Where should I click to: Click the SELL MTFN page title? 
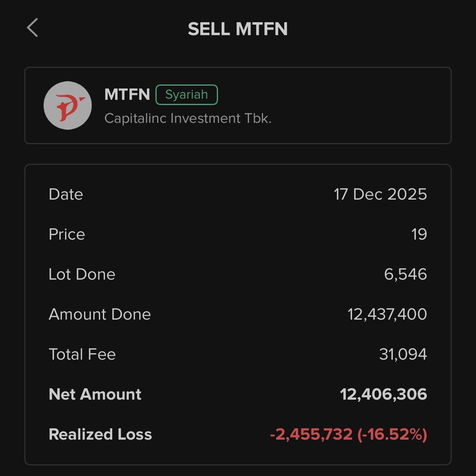tap(238, 29)
